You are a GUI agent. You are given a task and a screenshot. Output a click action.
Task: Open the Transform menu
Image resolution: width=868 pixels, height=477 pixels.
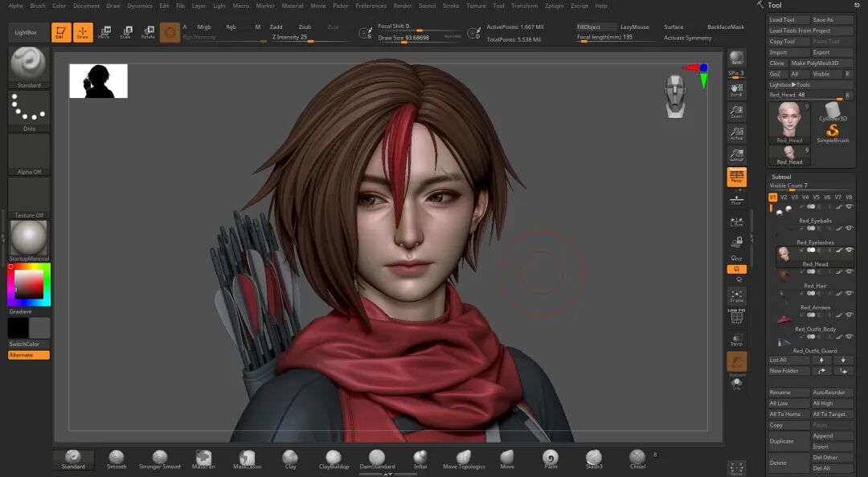click(524, 6)
